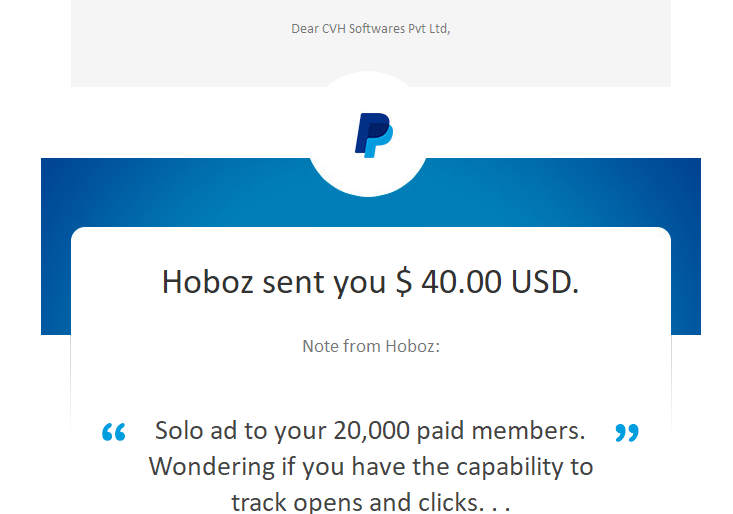Click the white circle surrounding the PayPal logo
The height and width of the screenshot is (514, 733).
pyautogui.click(x=368, y=134)
